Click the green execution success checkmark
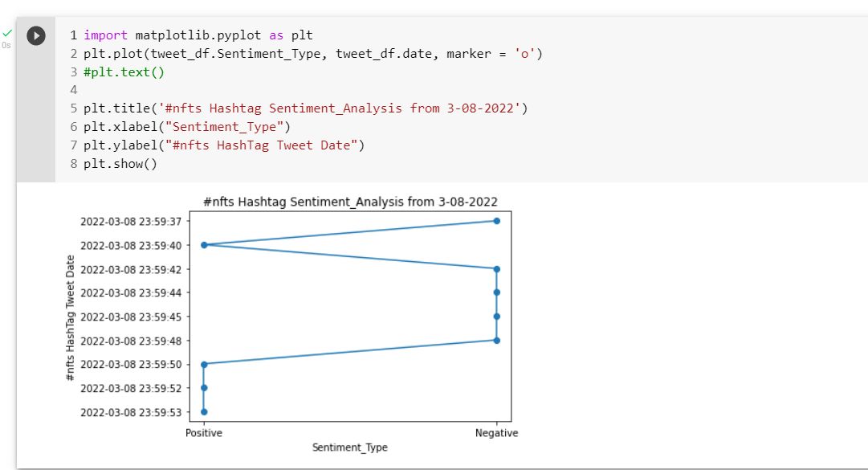868x470 pixels. tap(7, 33)
